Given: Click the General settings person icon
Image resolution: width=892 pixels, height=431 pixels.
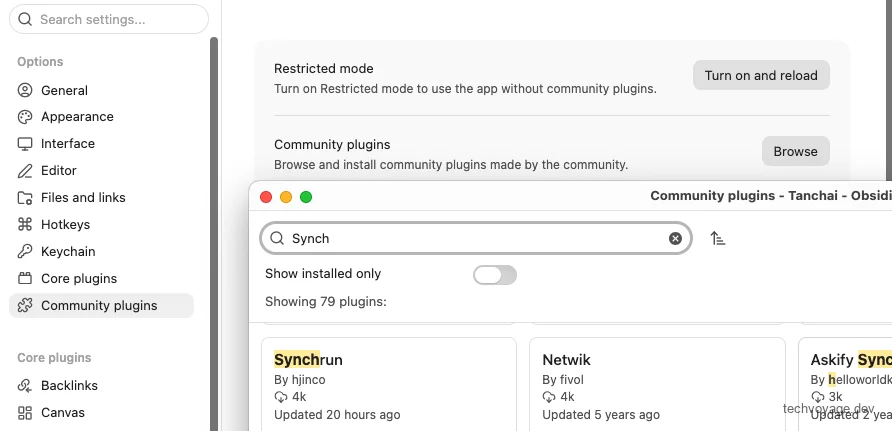Looking at the screenshot, I should pos(25,90).
